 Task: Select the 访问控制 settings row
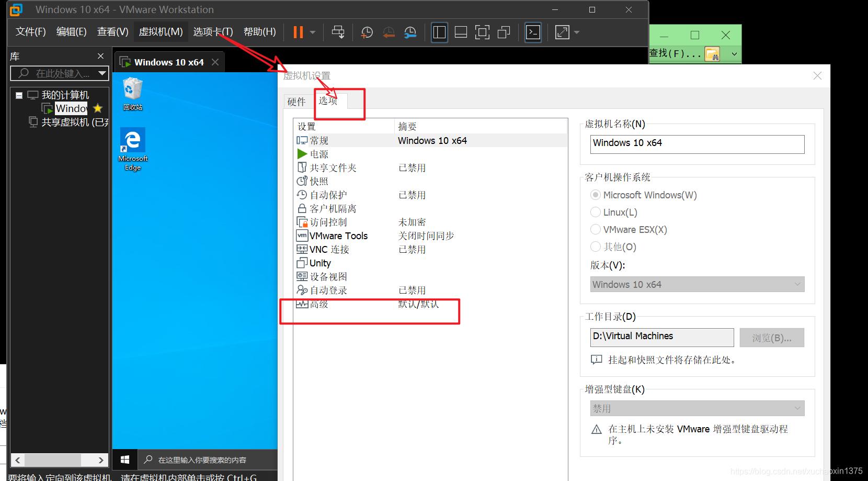click(430, 222)
